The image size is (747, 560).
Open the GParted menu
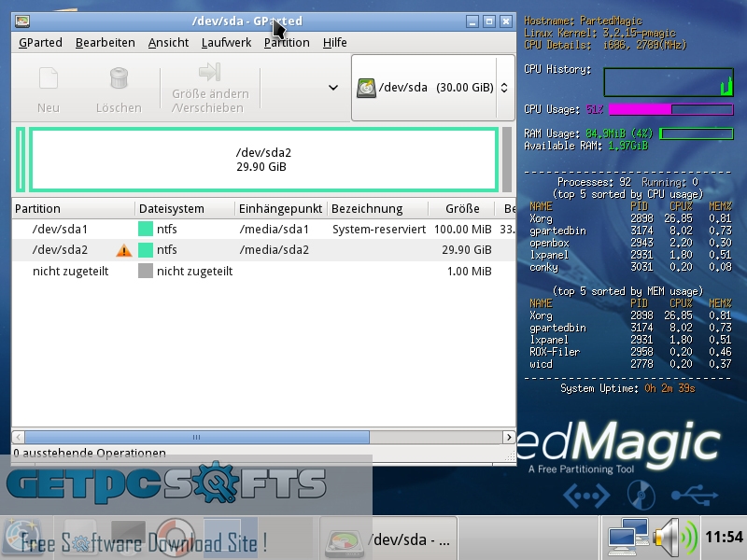[x=40, y=42]
